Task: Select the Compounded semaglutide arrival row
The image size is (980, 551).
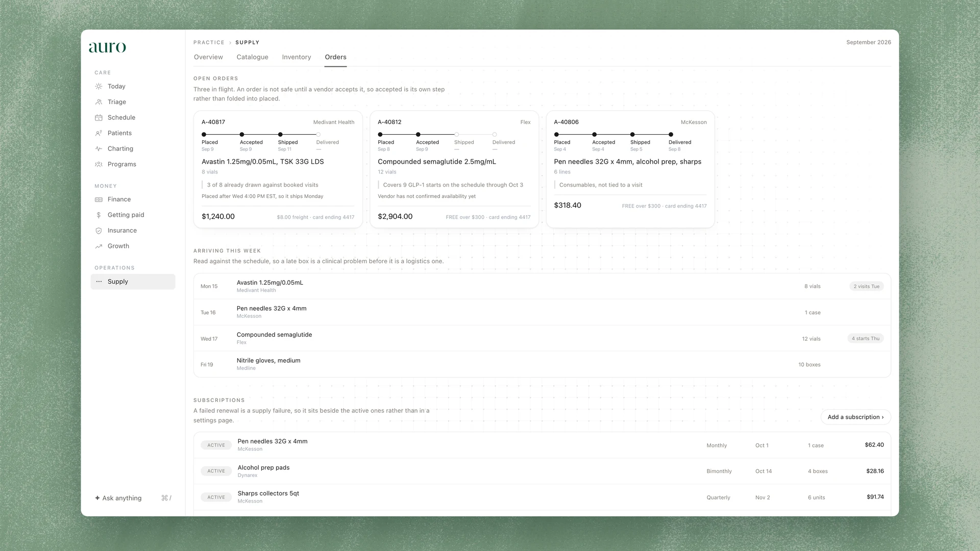Action: coord(542,338)
